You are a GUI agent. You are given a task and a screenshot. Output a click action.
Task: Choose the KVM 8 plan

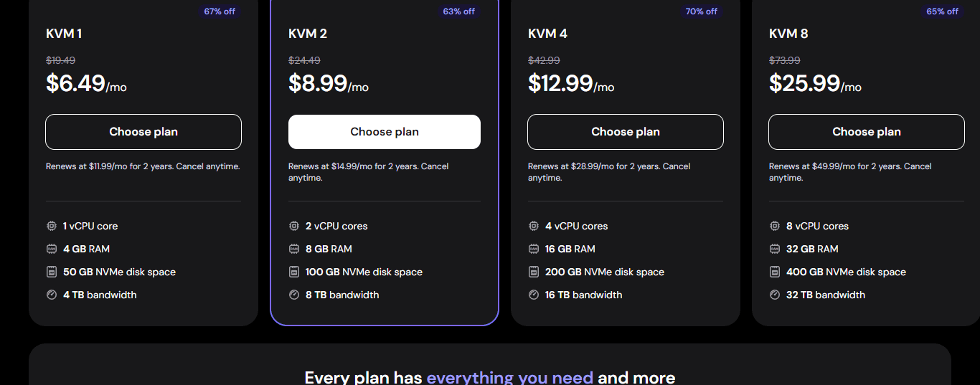[x=867, y=132]
